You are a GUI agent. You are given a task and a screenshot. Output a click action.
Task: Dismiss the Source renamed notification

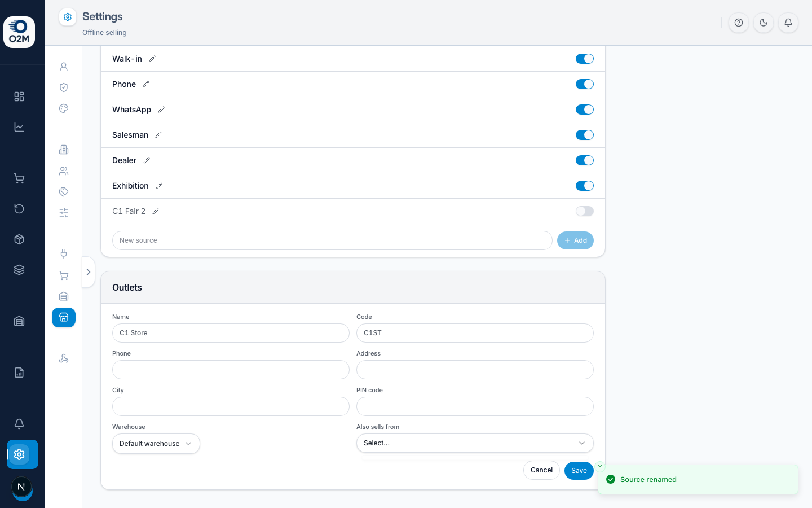pos(600,467)
